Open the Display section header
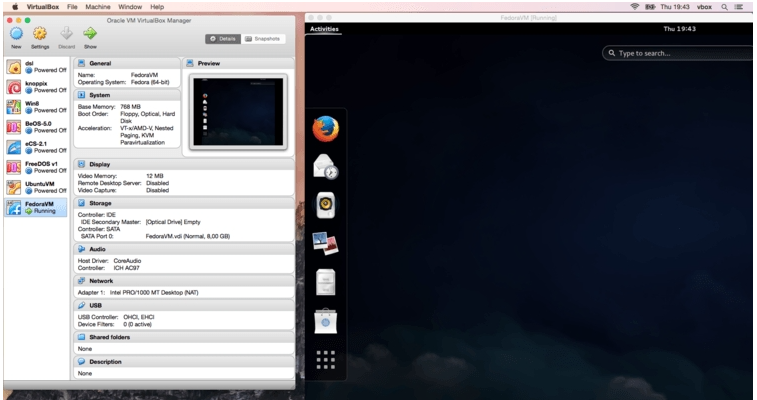This screenshot has width=757, height=400. [x=184, y=164]
